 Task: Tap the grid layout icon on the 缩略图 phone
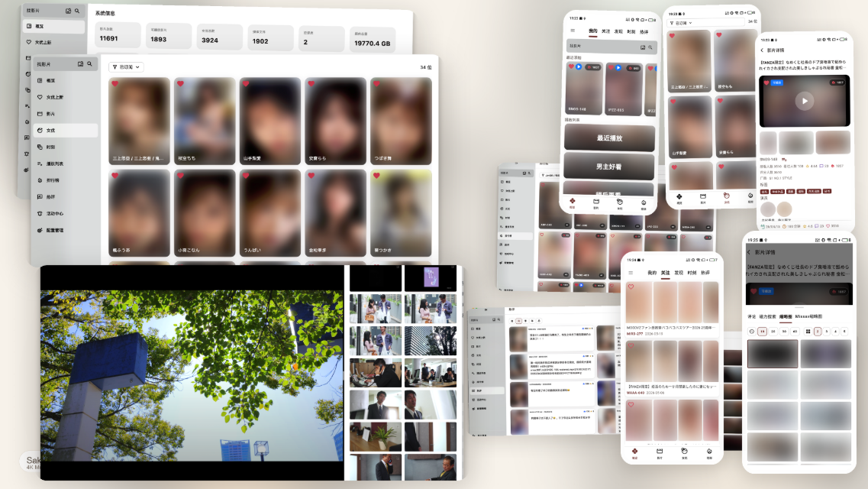tap(808, 331)
